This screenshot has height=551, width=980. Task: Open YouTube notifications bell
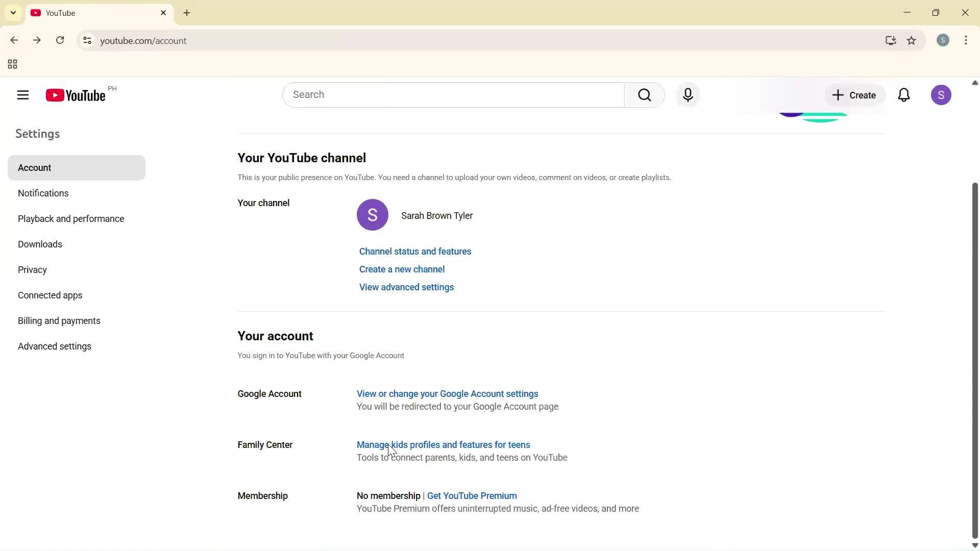[904, 95]
